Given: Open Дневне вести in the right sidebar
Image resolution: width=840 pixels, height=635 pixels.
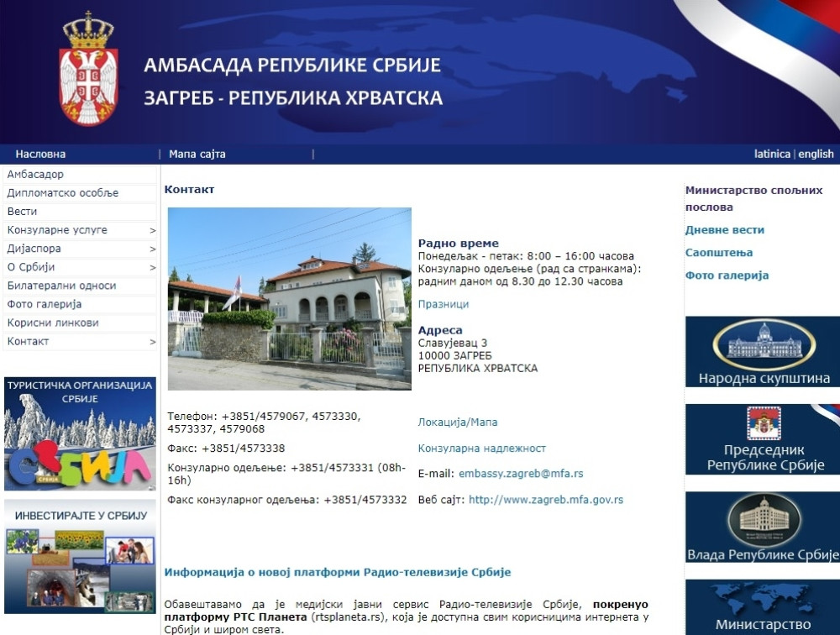Looking at the screenshot, I should [726, 229].
